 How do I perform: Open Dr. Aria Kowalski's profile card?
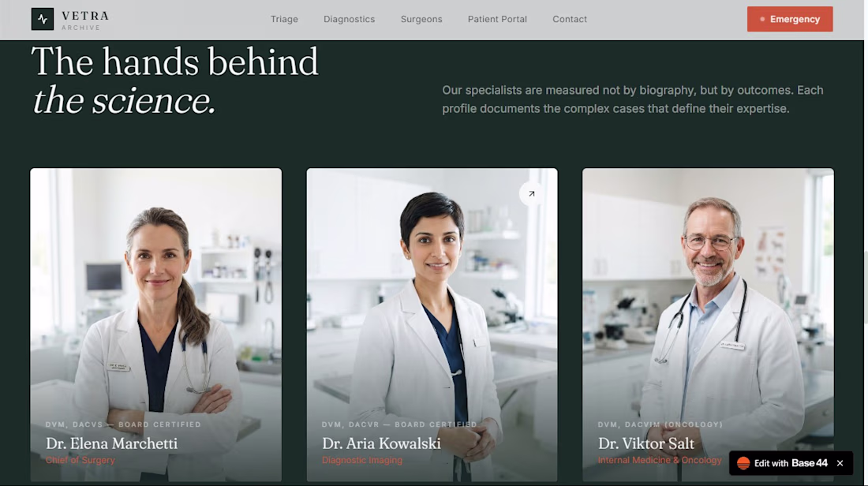click(x=432, y=325)
